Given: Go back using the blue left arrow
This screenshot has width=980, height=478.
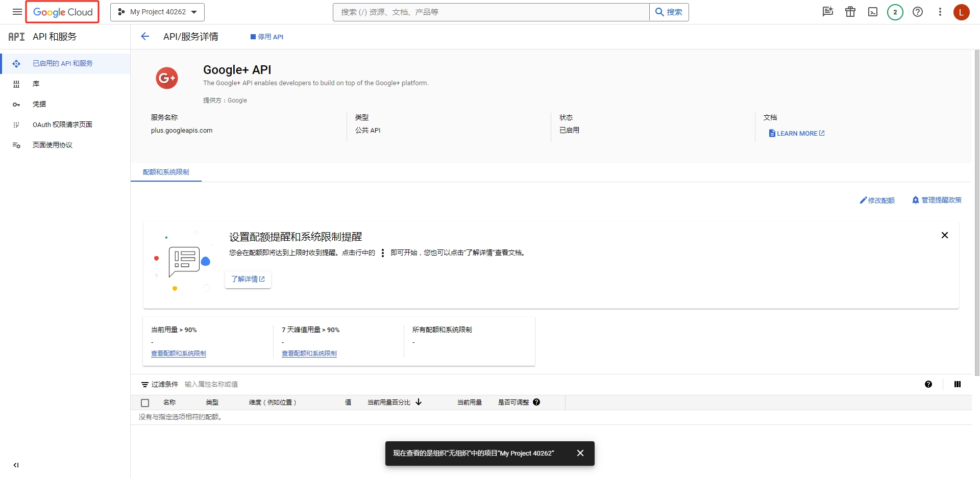Looking at the screenshot, I should 145,36.
